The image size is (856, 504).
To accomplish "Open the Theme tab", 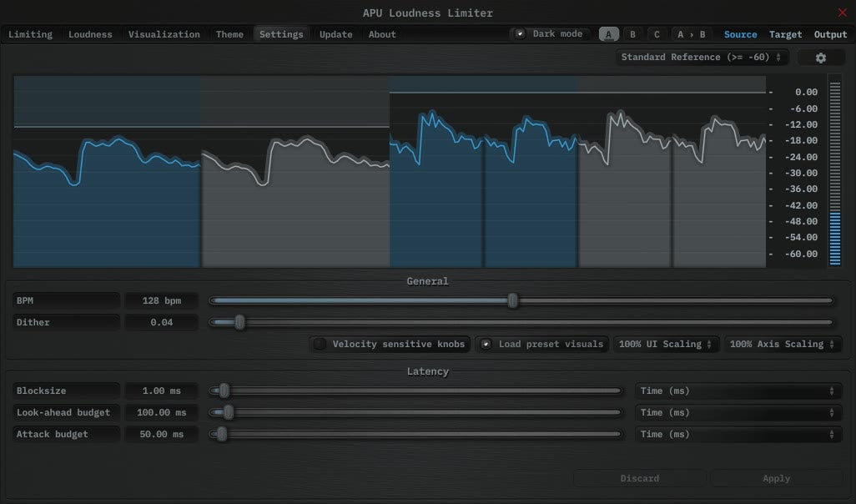I will 229,34.
